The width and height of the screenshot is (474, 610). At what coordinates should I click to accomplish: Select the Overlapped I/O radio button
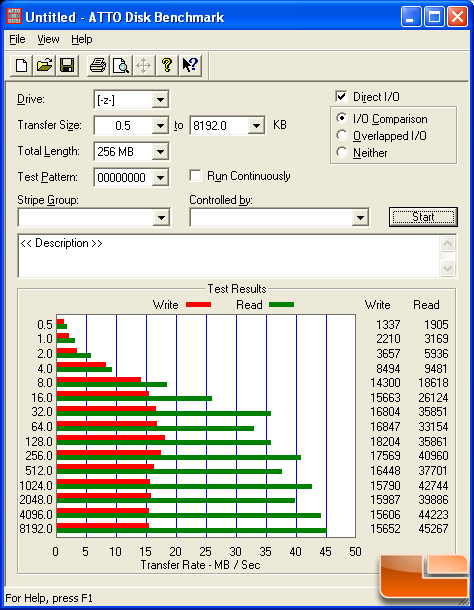[342, 135]
